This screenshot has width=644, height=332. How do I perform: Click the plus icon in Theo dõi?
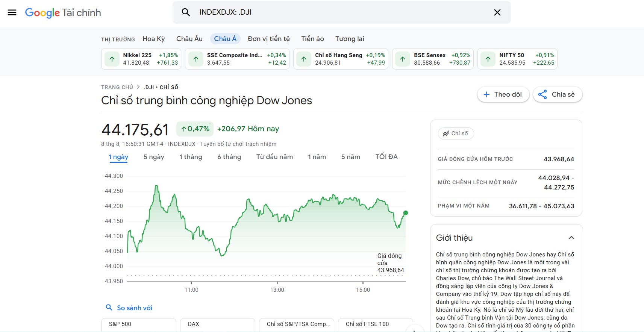(486, 94)
